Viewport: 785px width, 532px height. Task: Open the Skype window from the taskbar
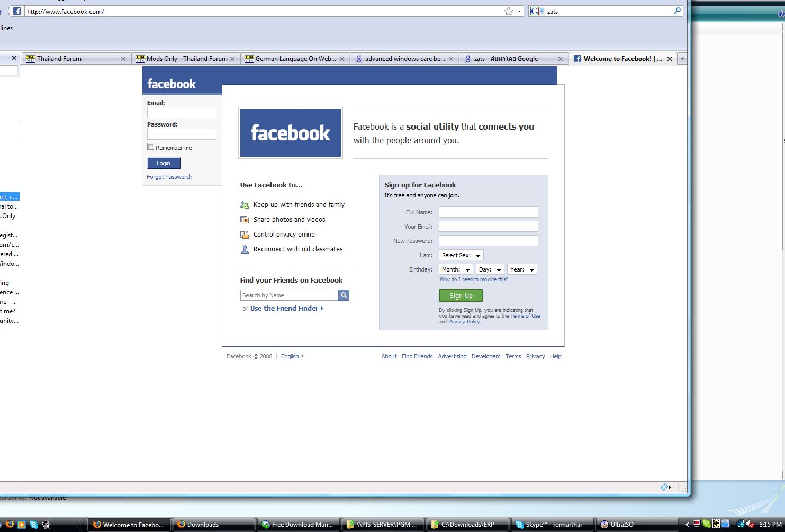point(553,525)
